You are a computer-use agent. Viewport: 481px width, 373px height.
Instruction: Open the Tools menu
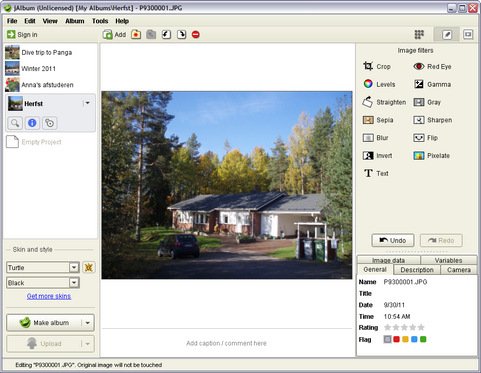pos(100,21)
